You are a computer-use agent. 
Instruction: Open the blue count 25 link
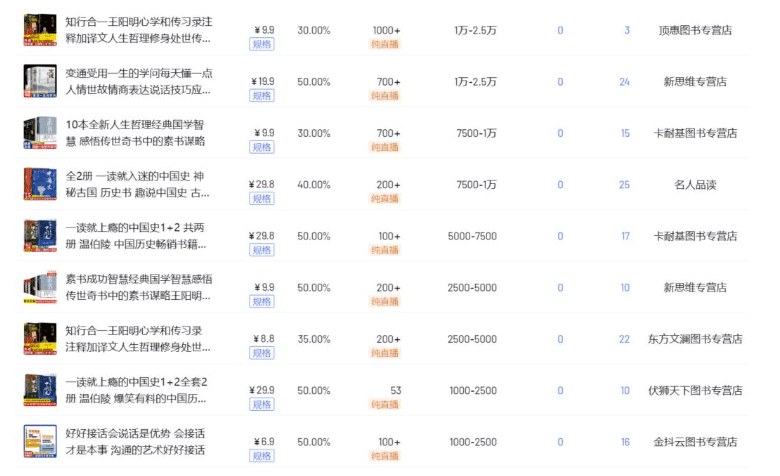point(624,184)
